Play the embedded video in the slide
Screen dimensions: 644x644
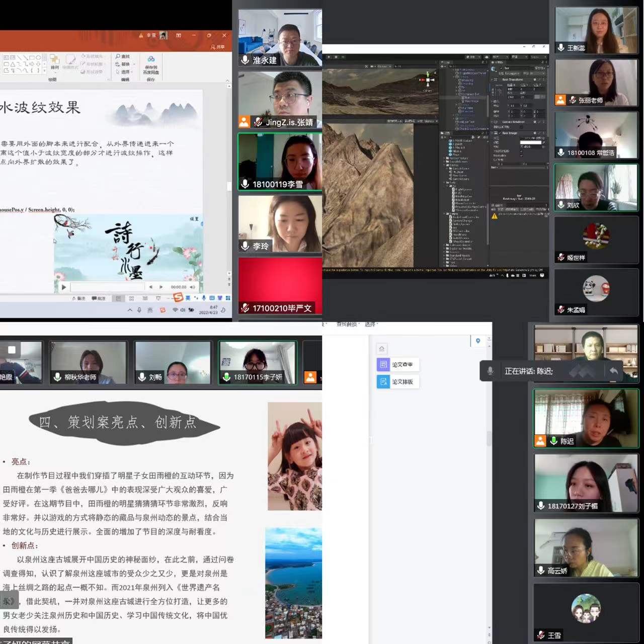[x=64, y=287]
